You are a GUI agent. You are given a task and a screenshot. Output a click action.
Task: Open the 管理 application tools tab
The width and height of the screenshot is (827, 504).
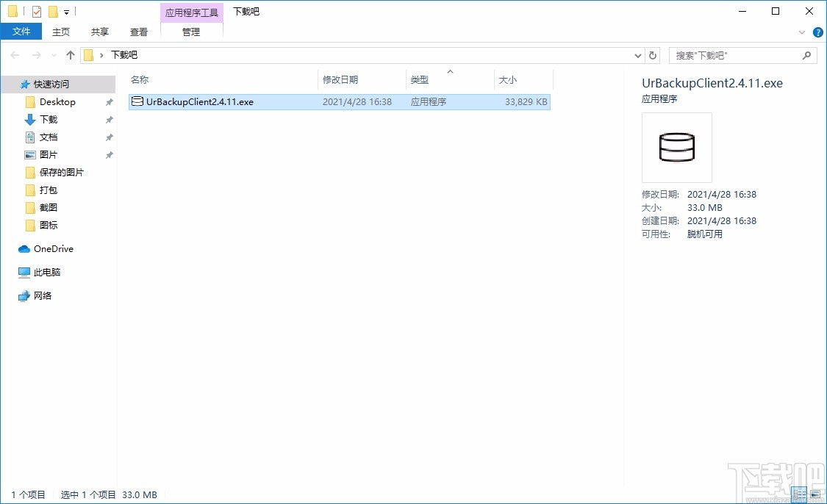tap(191, 32)
